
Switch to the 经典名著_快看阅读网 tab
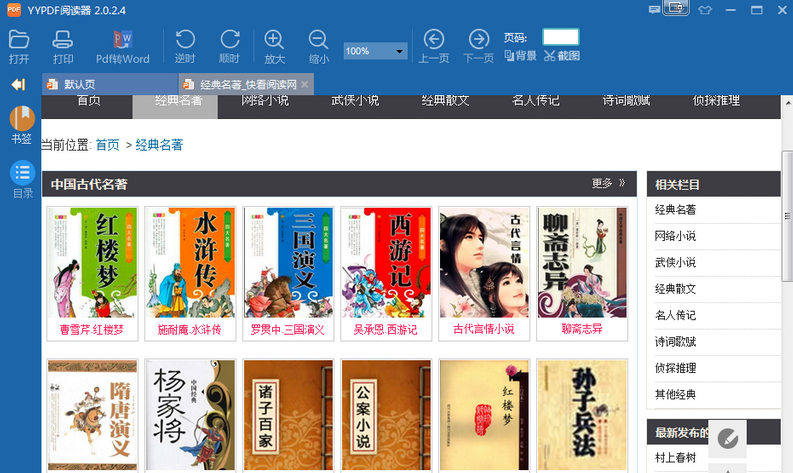(246, 84)
